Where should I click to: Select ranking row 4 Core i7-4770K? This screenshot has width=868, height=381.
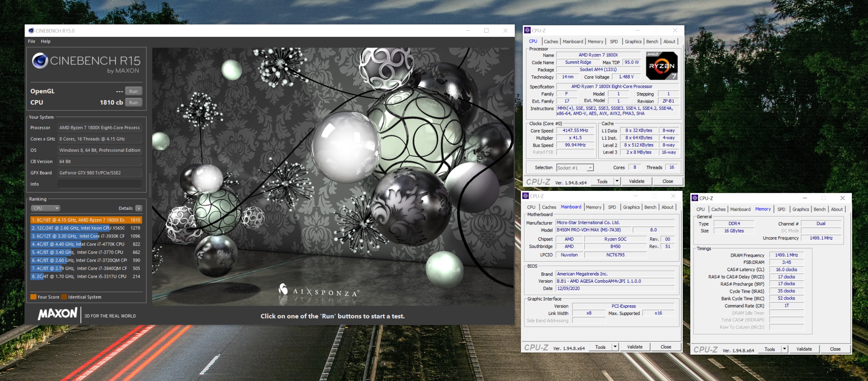click(x=86, y=244)
